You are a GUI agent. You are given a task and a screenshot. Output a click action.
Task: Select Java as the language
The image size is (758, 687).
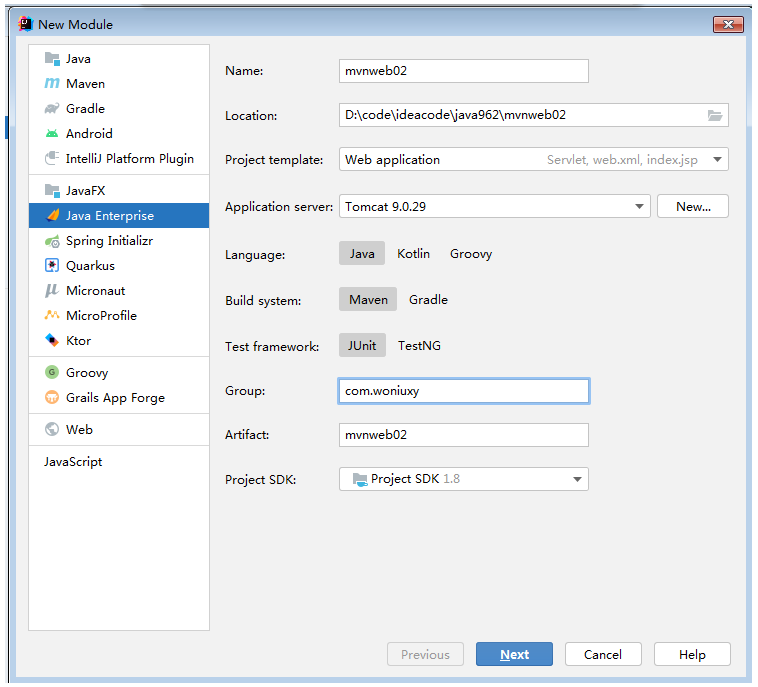coord(362,253)
